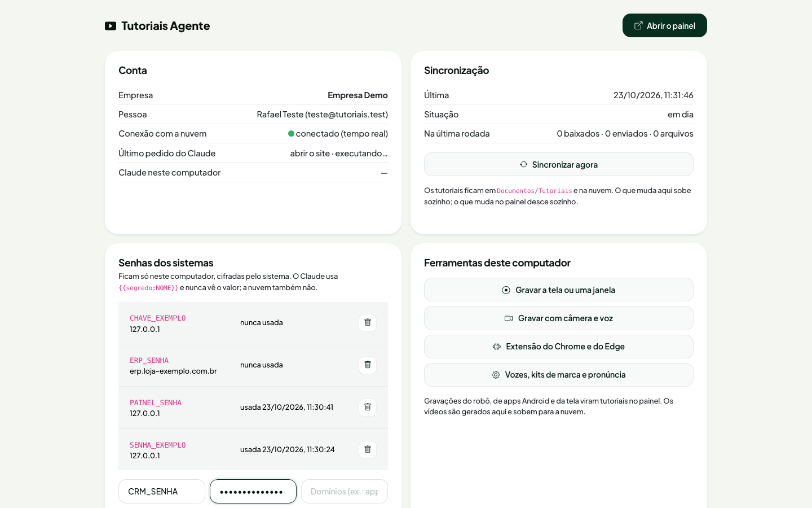Click the green connected status indicator

291,134
